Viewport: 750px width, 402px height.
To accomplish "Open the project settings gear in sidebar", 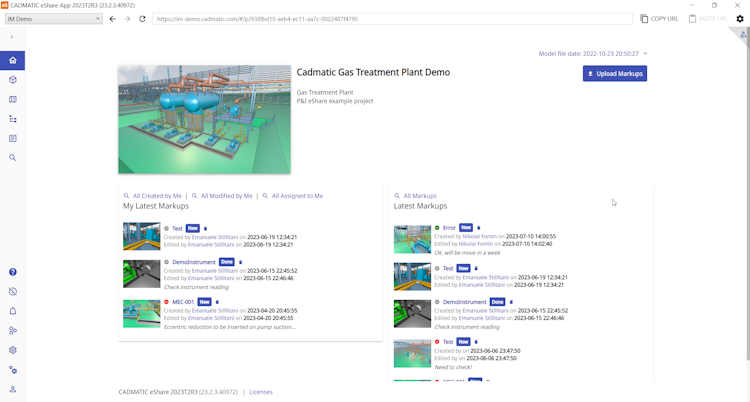I will [x=12, y=350].
